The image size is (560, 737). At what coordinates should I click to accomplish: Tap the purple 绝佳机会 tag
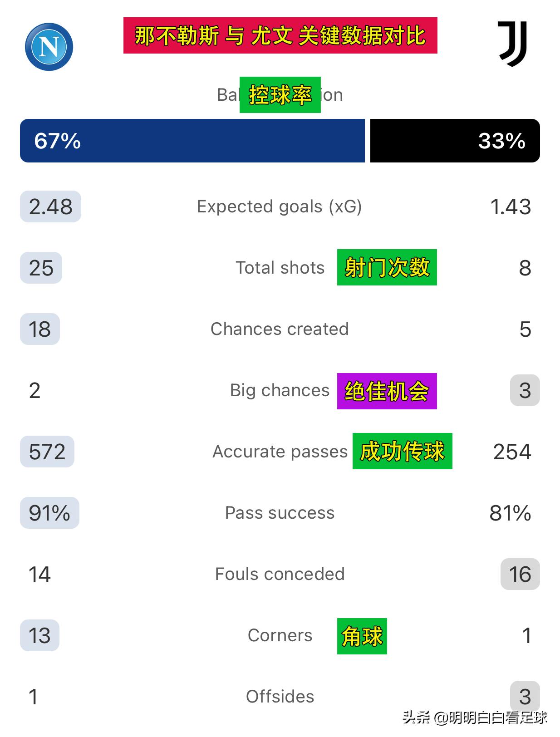pyautogui.click(x=387, y=391)
